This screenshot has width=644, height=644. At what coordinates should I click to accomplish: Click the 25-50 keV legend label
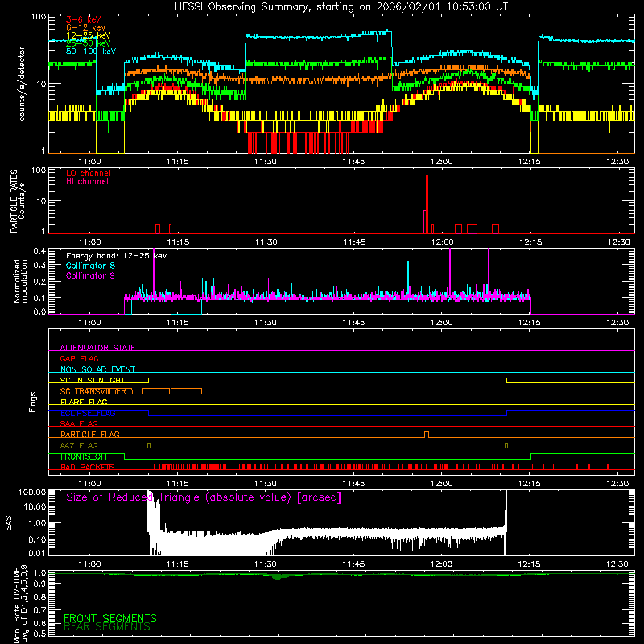[x=89, y=43]
